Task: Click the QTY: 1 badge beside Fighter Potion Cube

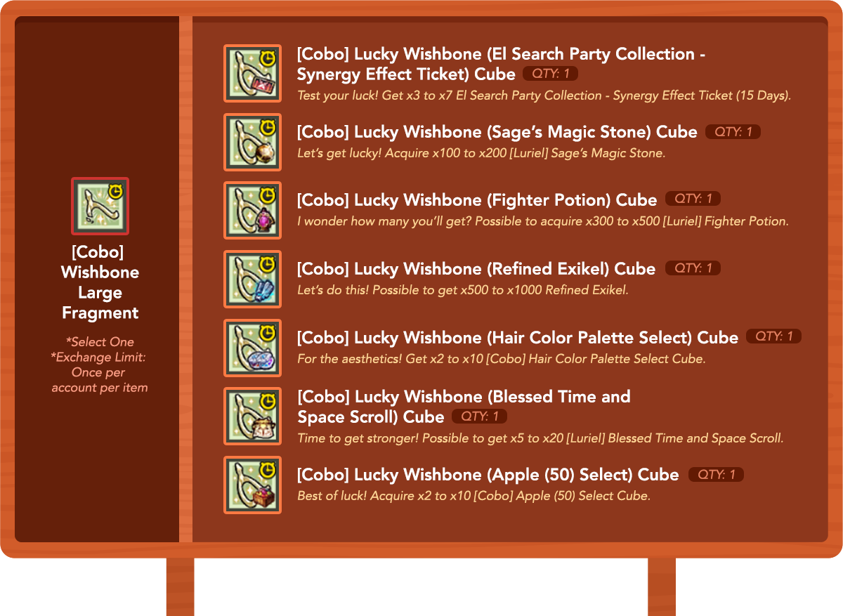Action: tap(693, 199)
